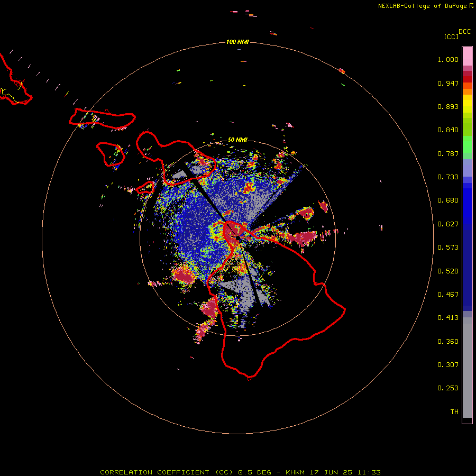Click the 0.733 colorbar value
Screen dimensions: 476x476
[x=448, y=177]
